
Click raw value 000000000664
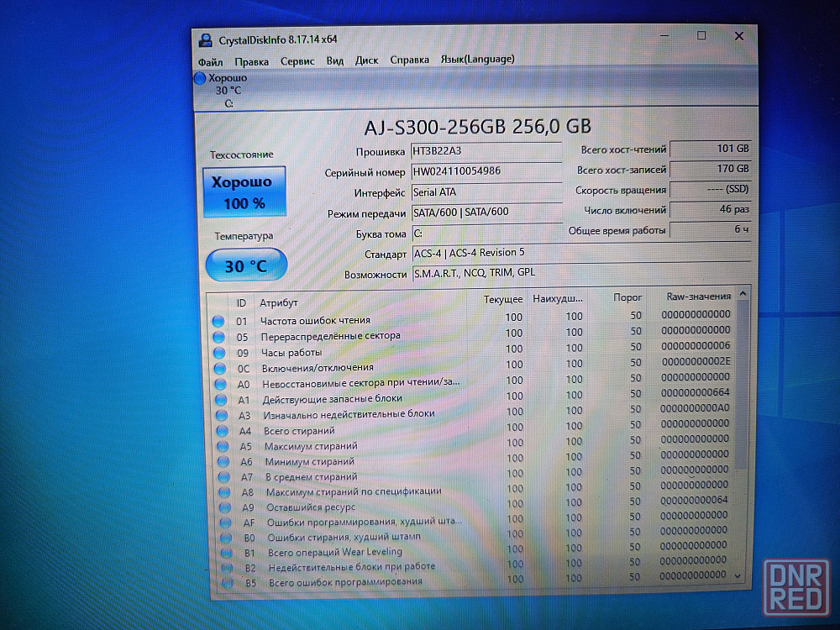(x=696, y=392)
